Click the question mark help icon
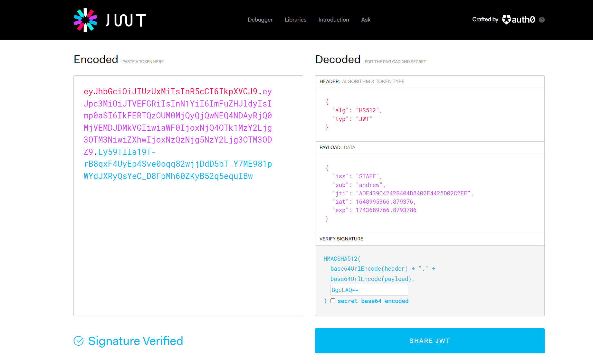593x364 pixels. tap(542, 20)
